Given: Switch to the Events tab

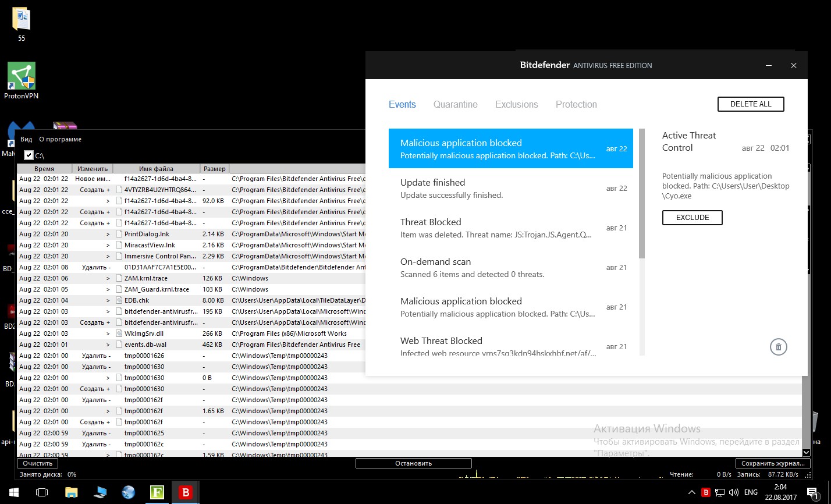Looking at the screenshot, I should [x=402, y=105].
